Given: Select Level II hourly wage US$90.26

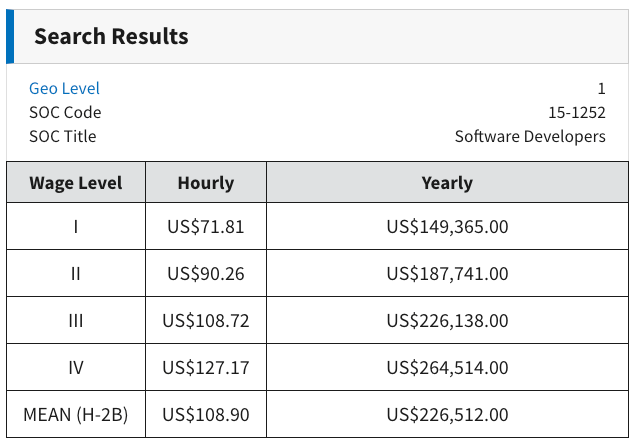Looking at the screenshot, I should pos(206,274).
